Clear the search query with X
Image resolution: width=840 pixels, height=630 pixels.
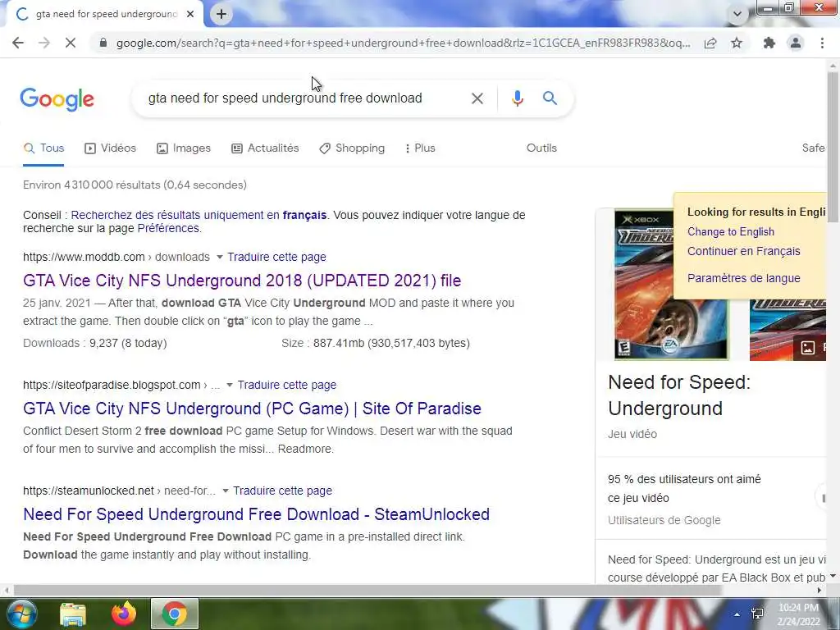tap(477, 98)
